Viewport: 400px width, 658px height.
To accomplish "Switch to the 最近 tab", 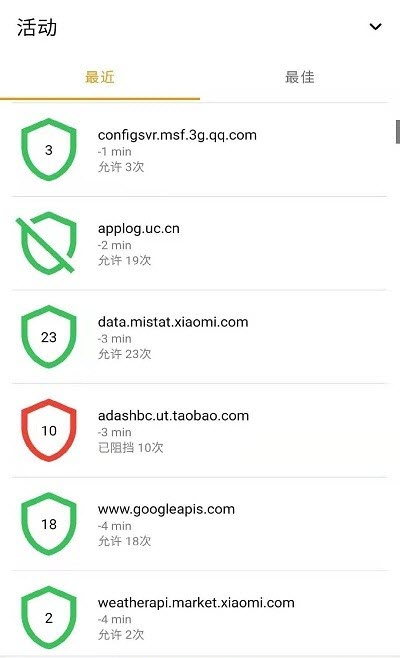I will (100, 77).
